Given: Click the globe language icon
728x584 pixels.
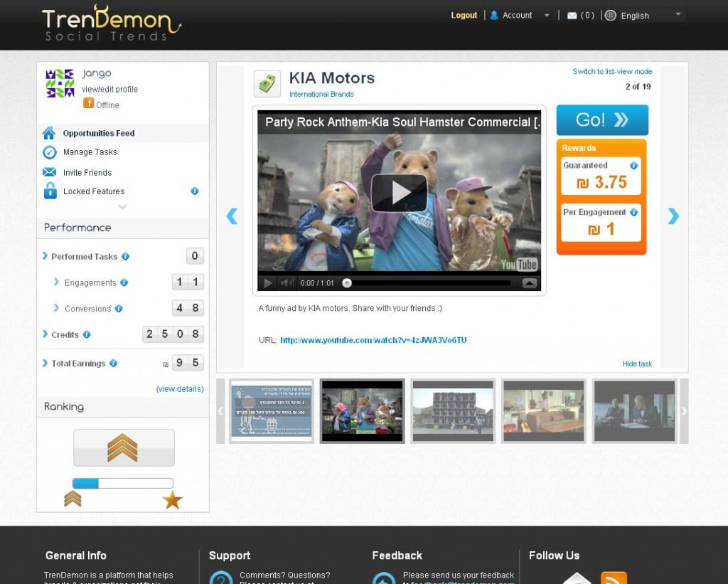Looking at the screenshot, I should 611,16.
